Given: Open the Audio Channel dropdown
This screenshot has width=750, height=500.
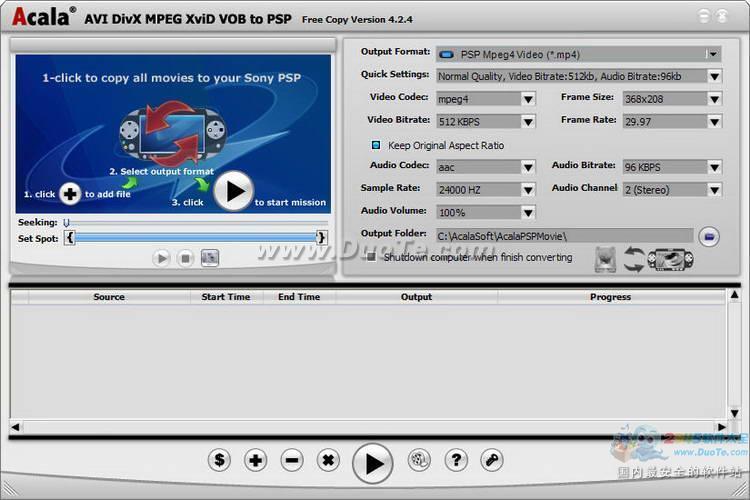Looking at the screenshot, I should pyautogui.click(x=714, y=189).
